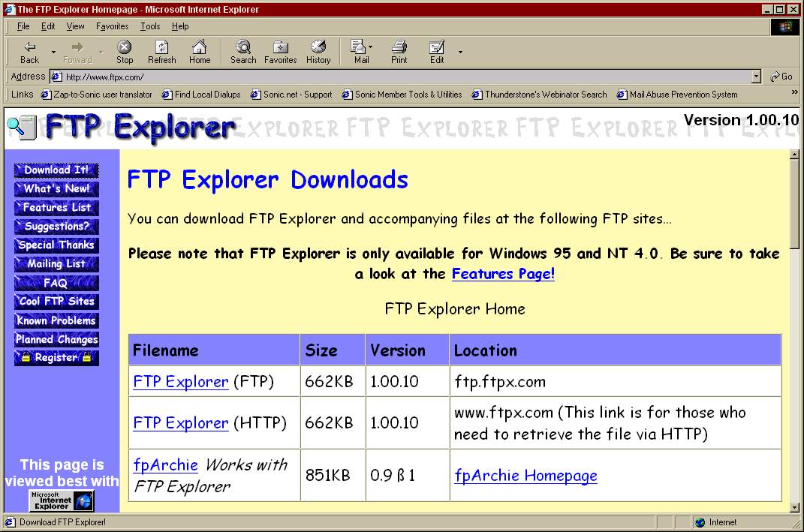This screenshot has height=532, width=804.
Task: Click the FTP Explorer logo icon
Action: (x=22, y=127)
